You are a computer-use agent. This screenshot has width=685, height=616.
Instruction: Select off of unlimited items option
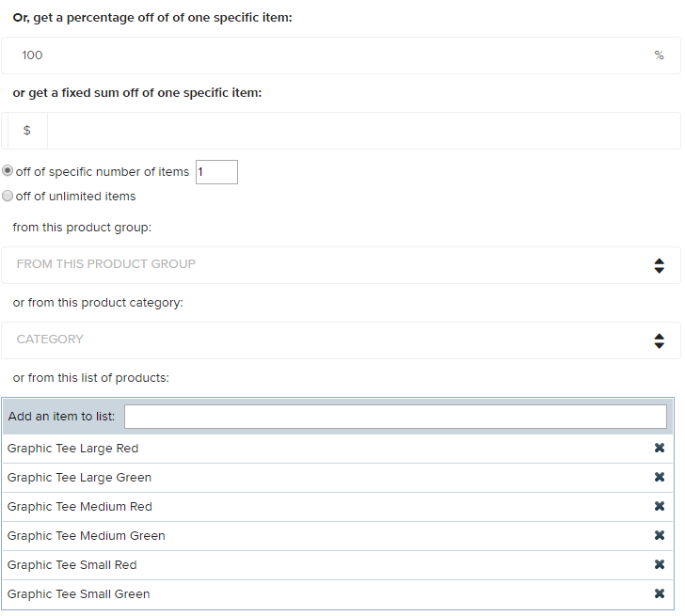point(8,196)
